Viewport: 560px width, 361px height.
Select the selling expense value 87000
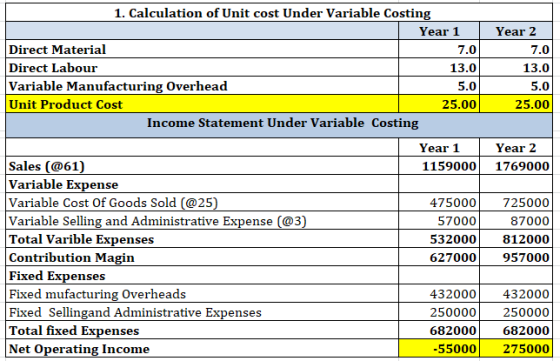coord(530,221)
